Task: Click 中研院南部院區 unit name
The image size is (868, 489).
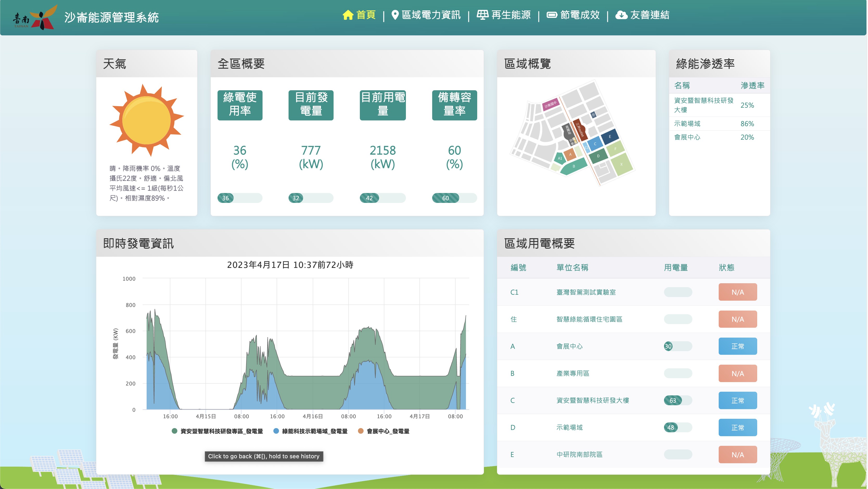Action: pyautogui.click(x=579, y=455)
